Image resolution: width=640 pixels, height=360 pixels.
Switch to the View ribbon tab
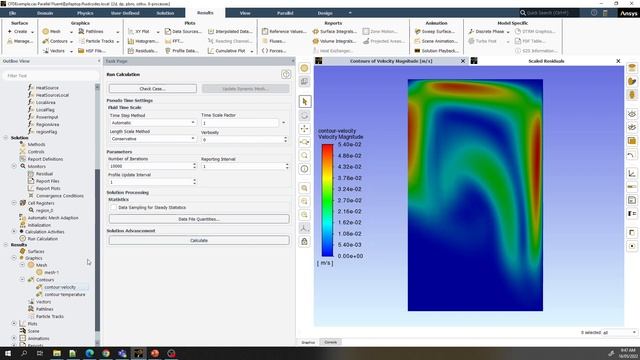[245, 13]
